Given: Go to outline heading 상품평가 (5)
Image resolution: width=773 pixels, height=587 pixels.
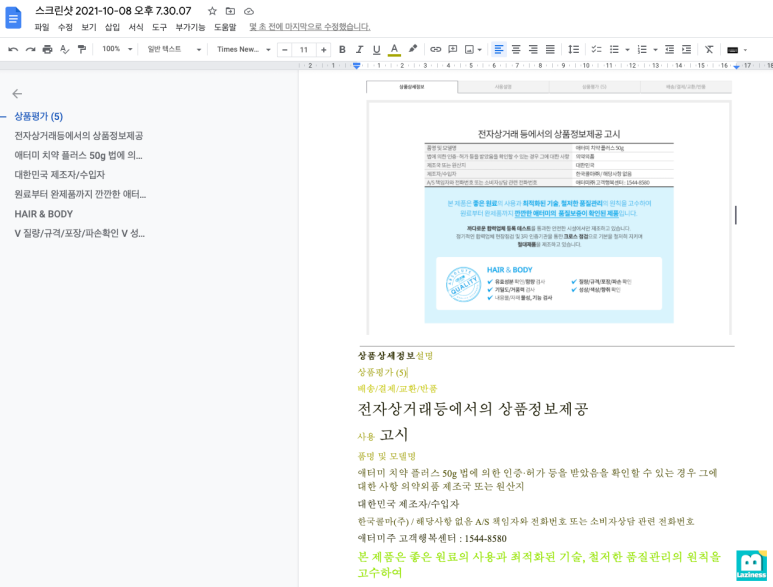Looking at the screenshot, I should pos(38,117).
